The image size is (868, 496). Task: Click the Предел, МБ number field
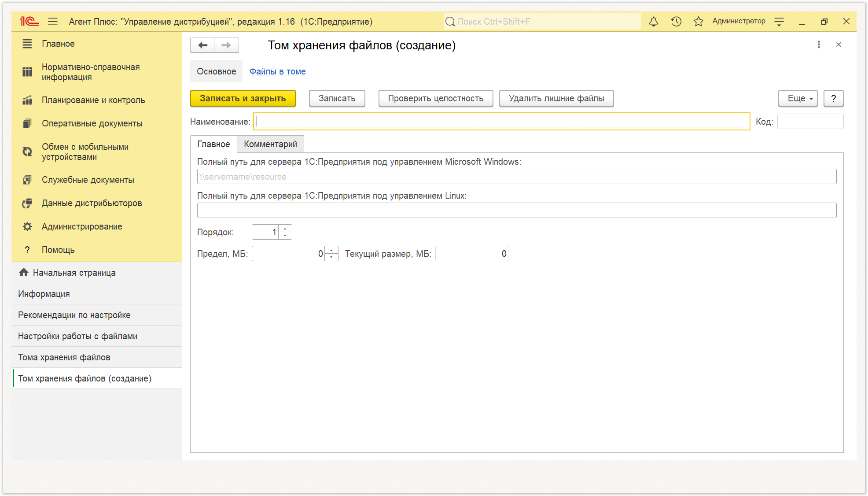pyautogui.click(x=288, y=254)
